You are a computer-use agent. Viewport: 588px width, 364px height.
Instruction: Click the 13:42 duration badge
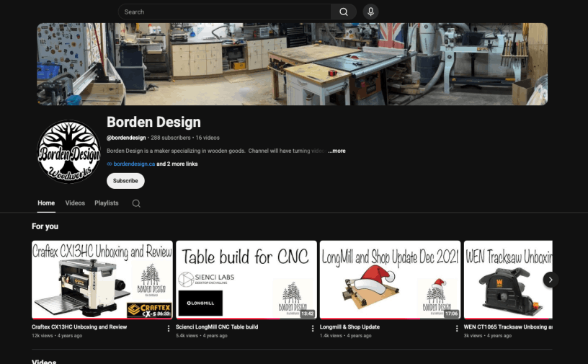[308, 314]
